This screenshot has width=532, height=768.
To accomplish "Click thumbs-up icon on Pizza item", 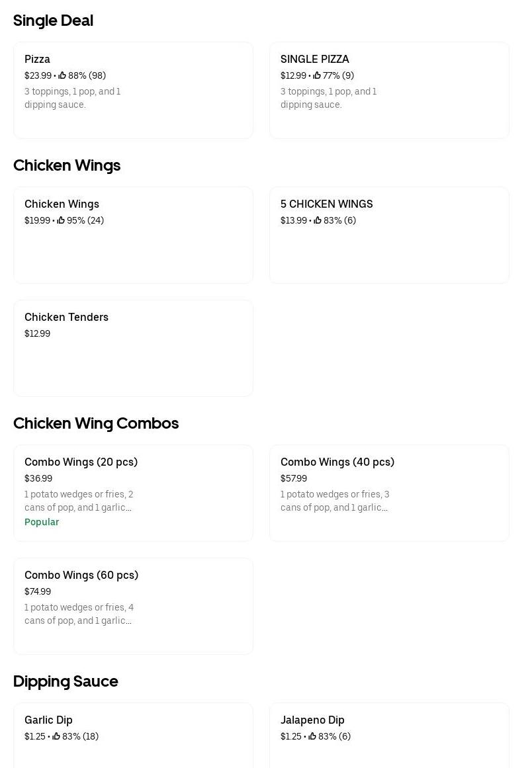I will [62, 75].
